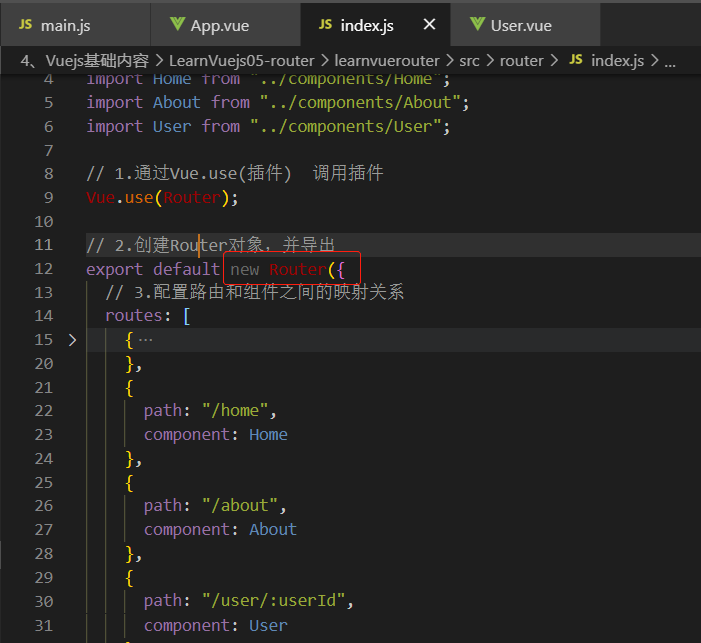Click the index.js breadcrumb item

tap(617, 60)
